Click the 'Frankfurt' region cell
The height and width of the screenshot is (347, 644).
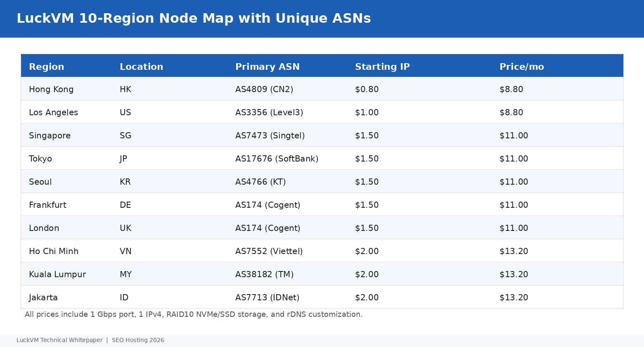click(x=47, y=205)
